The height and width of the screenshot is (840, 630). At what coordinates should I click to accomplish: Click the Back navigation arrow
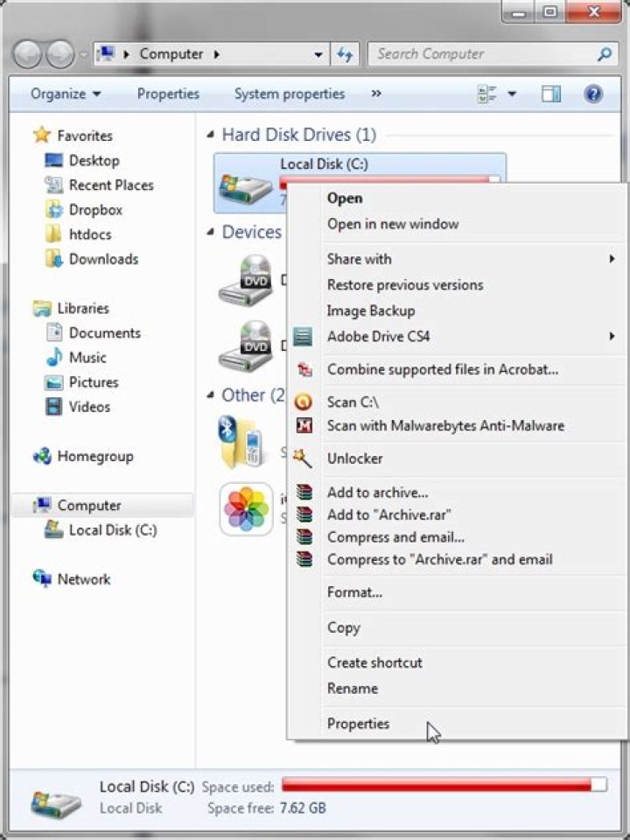(27, 54)
